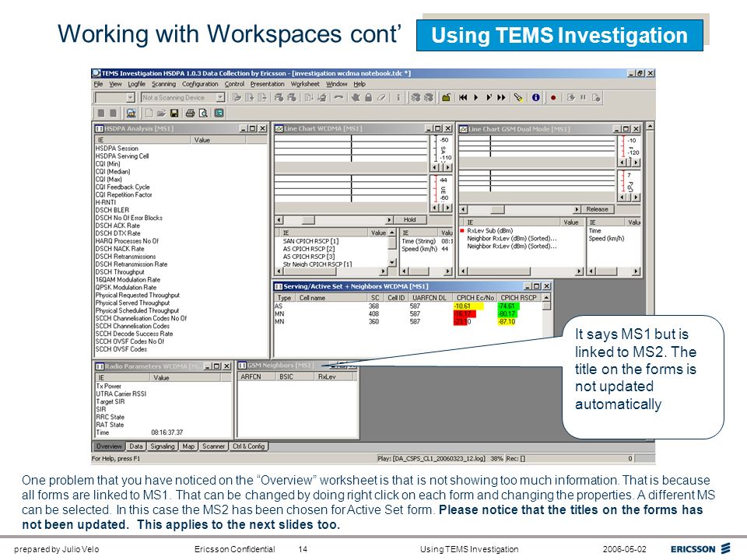Click the CPICH Ec/No column header
The image size is (747, 560).
475,298
